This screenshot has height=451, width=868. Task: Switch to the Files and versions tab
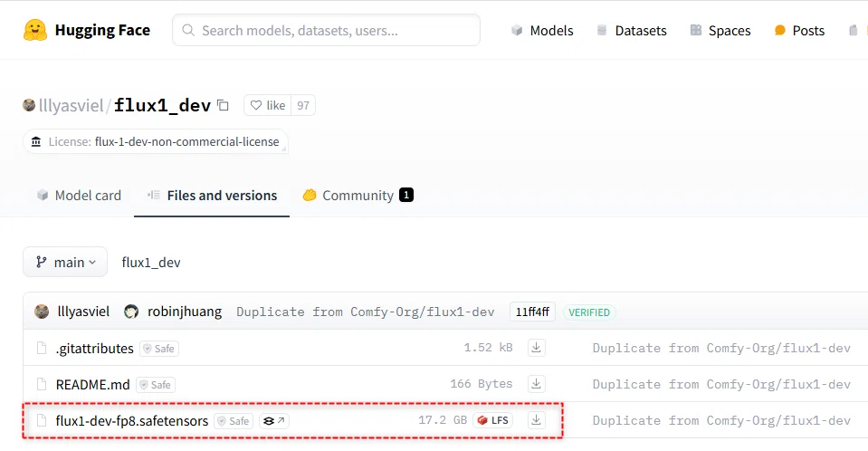click(x=212, y=196)
